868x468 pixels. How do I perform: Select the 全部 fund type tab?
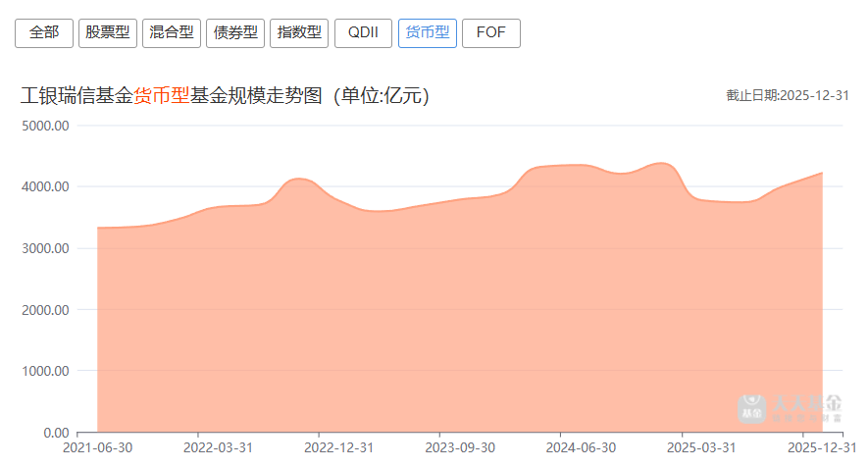[44, 33]
